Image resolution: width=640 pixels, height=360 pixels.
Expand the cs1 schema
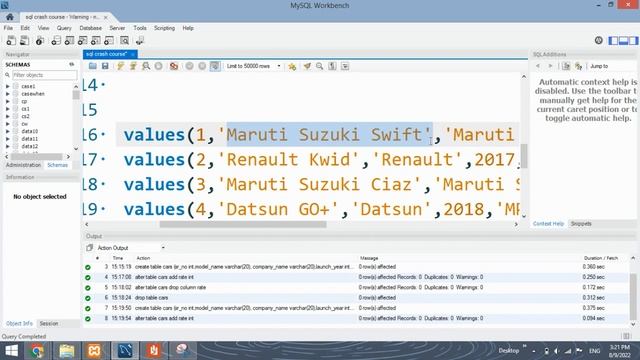coord(8,109)
